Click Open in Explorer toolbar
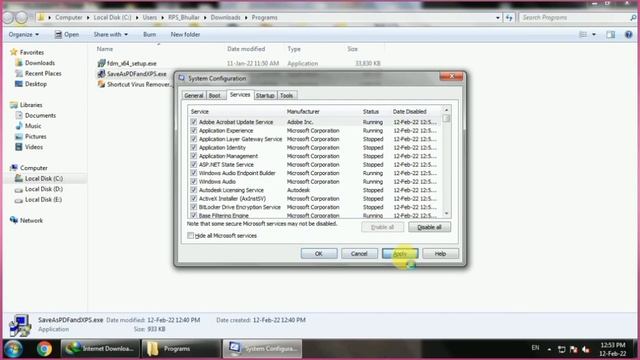The image size is (640, 360). 67,35
